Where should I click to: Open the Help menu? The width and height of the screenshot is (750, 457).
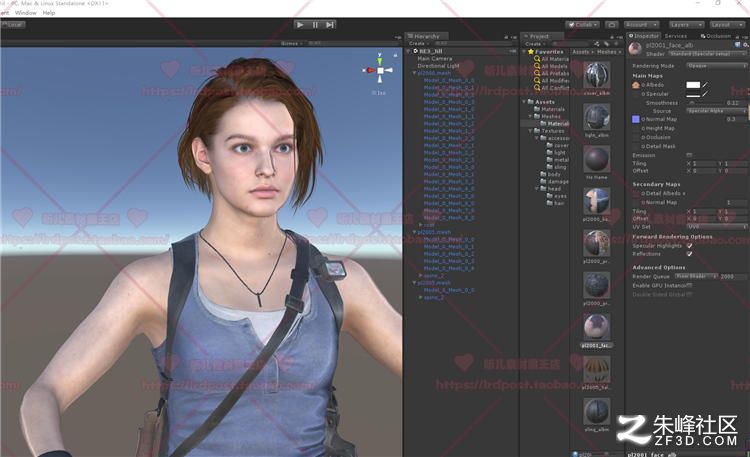pos(49,13)
